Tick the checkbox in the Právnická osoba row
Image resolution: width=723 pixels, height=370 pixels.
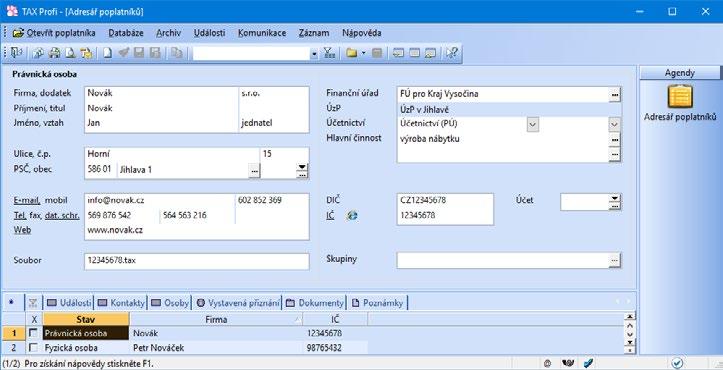33,333
